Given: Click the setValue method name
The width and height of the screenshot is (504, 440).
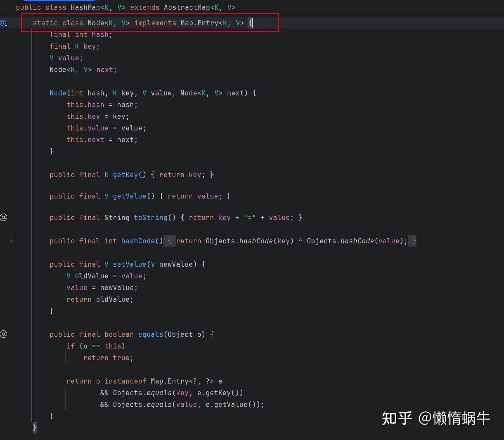Looking at the screenshot, I should coord(129,264).
